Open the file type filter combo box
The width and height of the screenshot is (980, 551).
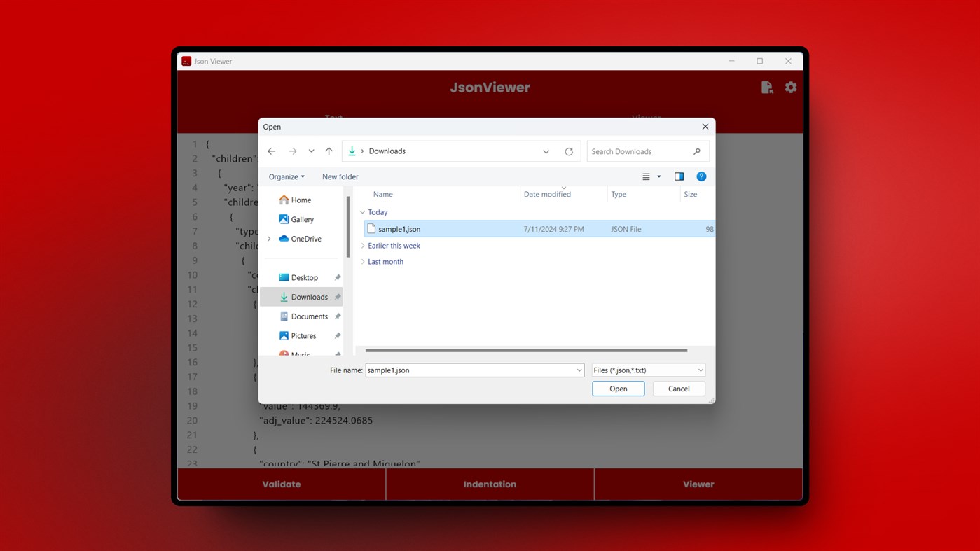[x=648, y=370]
